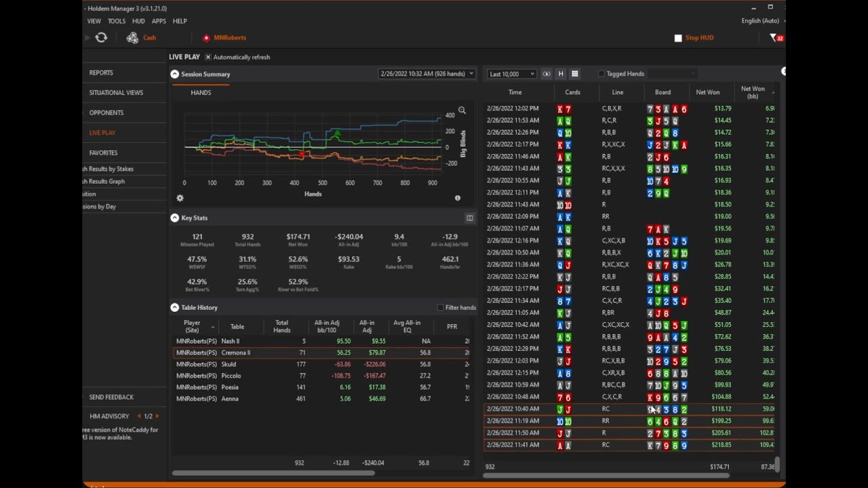Toggle Automatically refresh checkbox
This screenshot has height=488, width=868.
tap(208, 57)
